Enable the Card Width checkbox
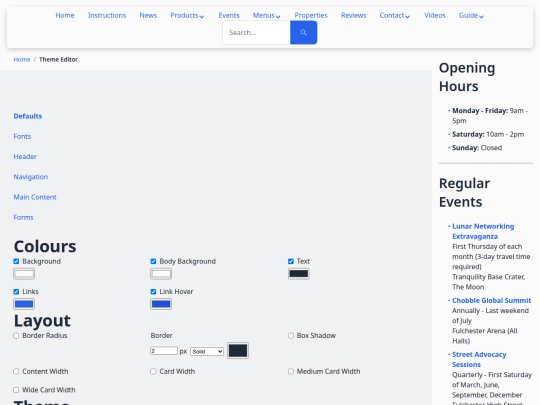Viewport: 540px width, 405px height. click(x=153, y=372)
